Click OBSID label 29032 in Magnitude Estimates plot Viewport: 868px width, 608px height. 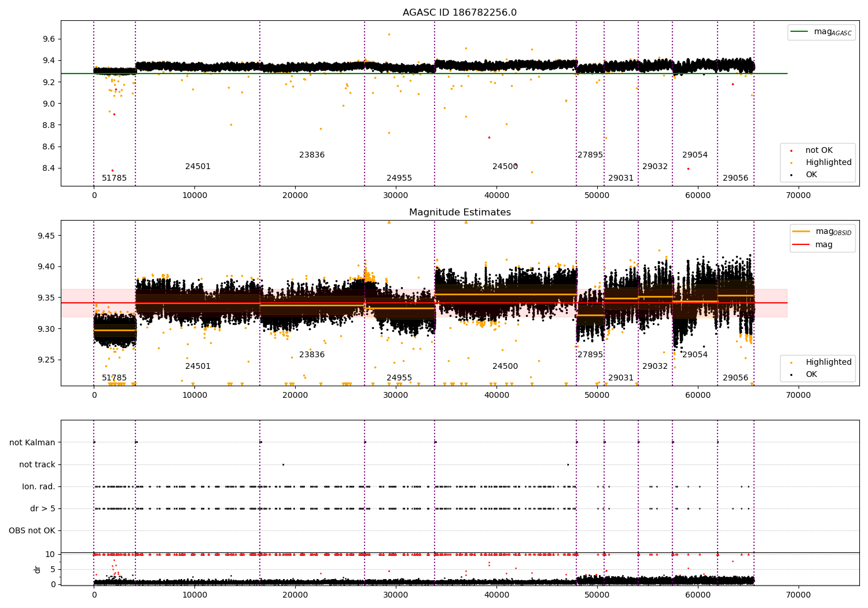click(x=655, y=367)
